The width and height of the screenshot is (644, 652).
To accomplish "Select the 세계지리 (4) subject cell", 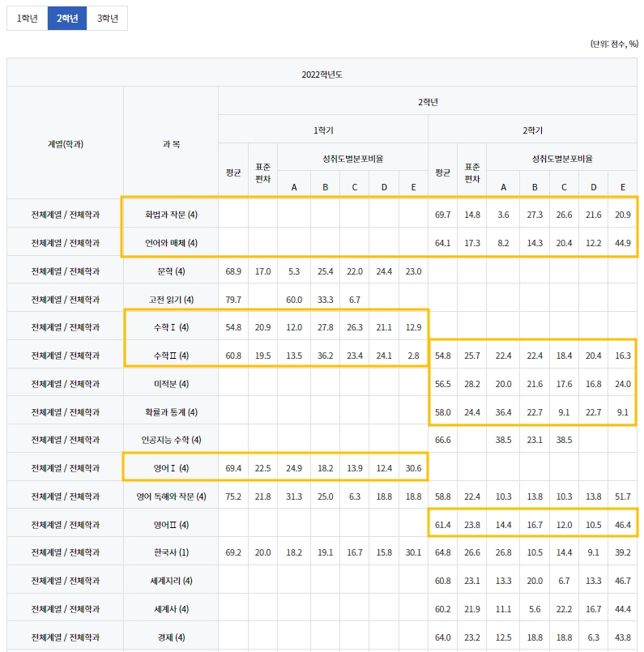I will coord(171,581).
